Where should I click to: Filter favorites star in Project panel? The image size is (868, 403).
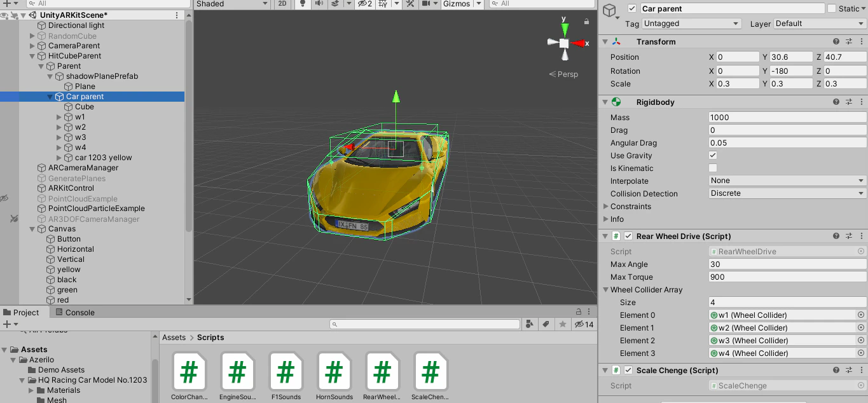coord(562,325)
